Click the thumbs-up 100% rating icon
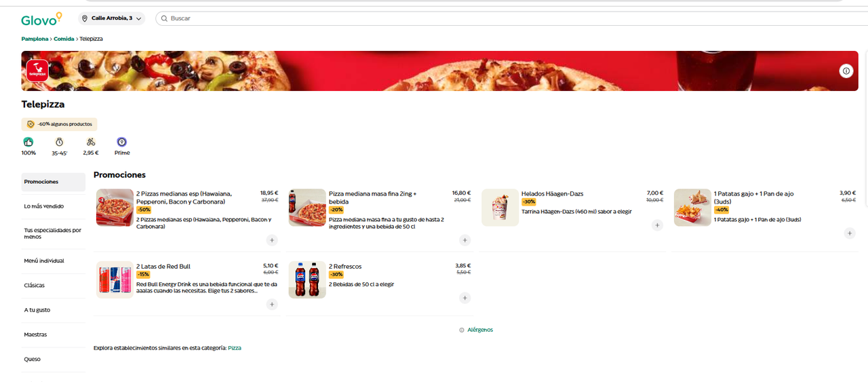Screen dimensions: 868x382 coord(28,142)
